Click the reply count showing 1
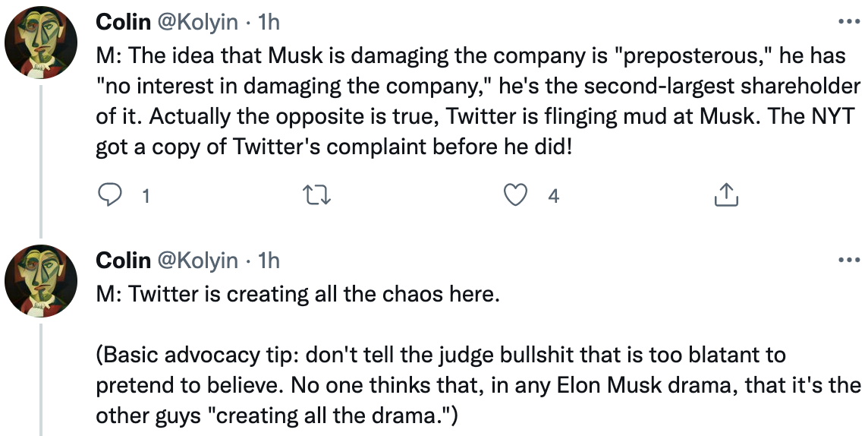Viewport: 868px width, 436px height. [x=146, y=195]
